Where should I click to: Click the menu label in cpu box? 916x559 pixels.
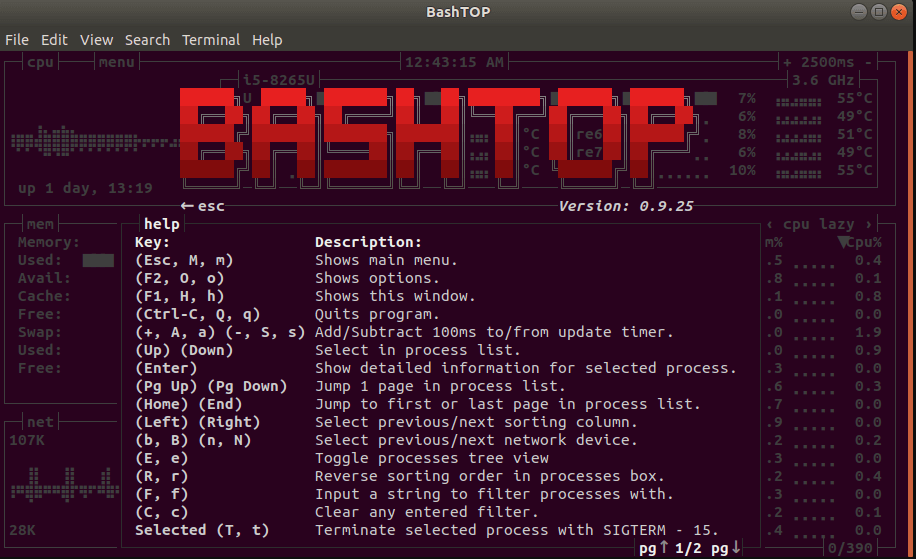coord(117,62)
